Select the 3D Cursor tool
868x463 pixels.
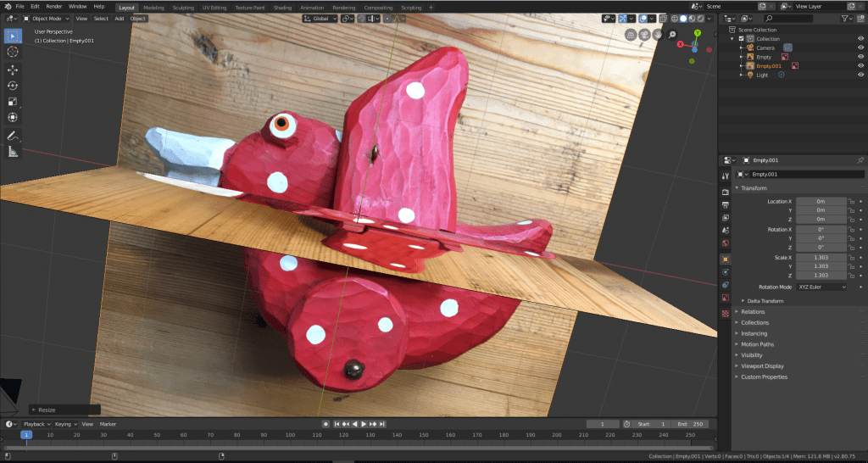tap(13, 52)
